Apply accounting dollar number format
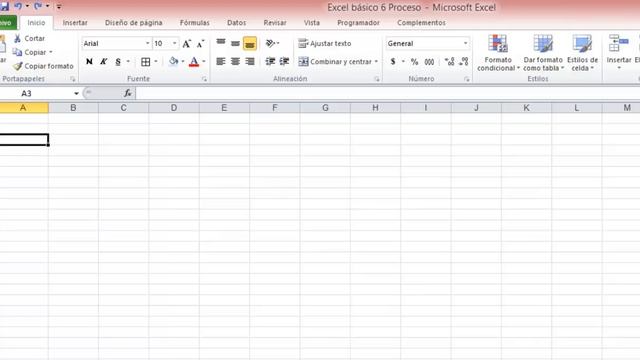The height and width of the screenshot is (360, 640). [x=393, y=62]
